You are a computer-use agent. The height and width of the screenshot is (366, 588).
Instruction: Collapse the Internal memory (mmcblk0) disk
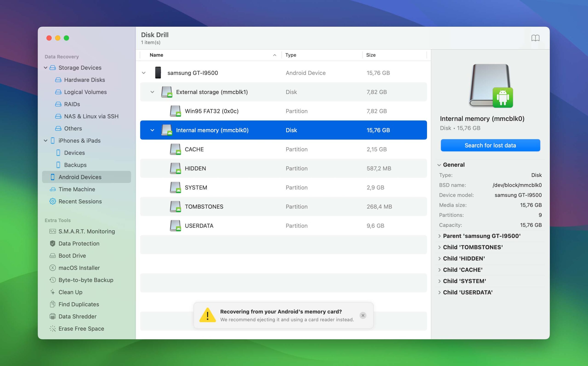pos(152,130)
